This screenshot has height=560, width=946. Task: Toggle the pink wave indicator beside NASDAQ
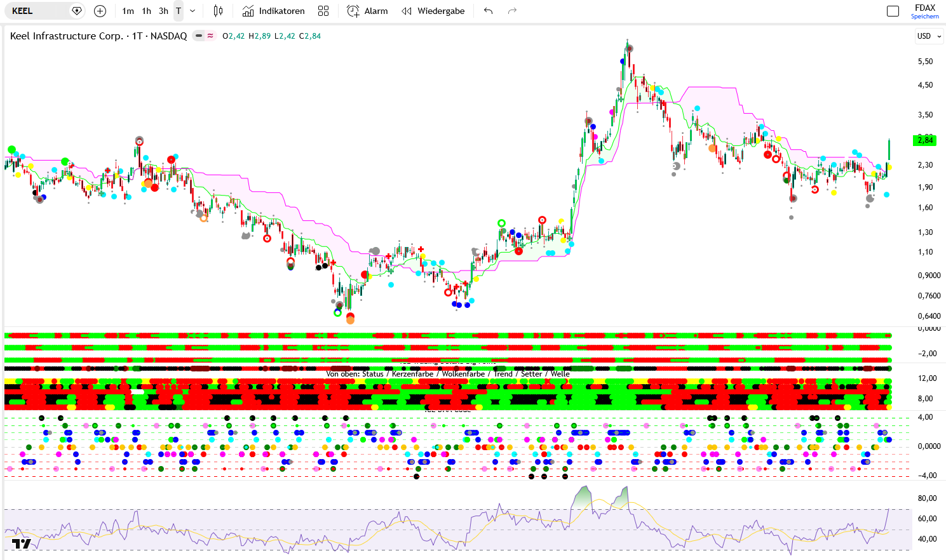tap(210, 36)
